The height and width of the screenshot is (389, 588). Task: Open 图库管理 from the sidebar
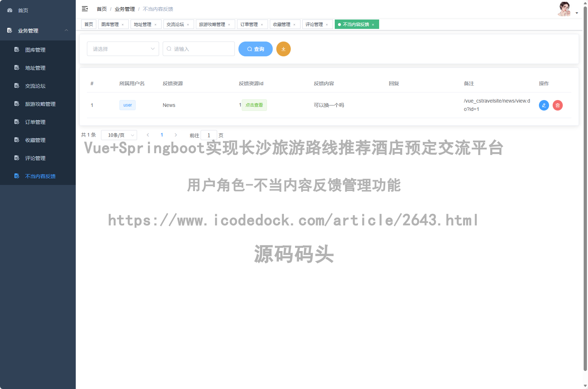(x=35, y=49)
